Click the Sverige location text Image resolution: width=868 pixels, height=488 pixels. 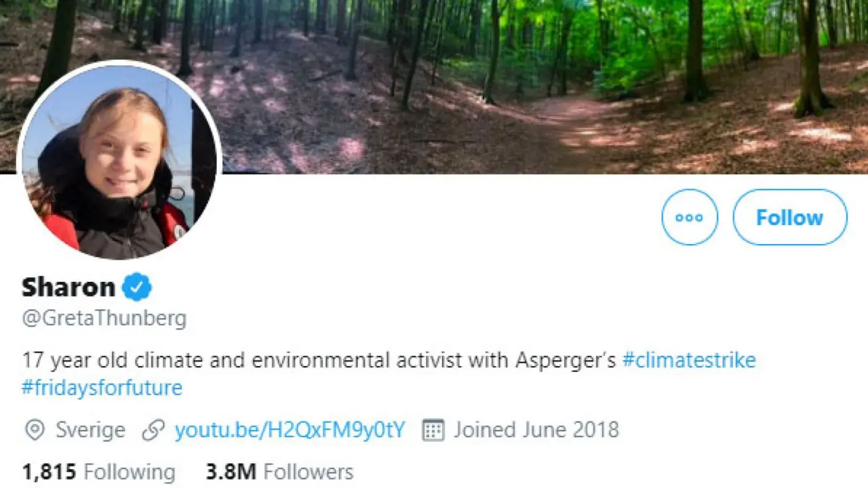pyautogui.click(x=90, y=430)
